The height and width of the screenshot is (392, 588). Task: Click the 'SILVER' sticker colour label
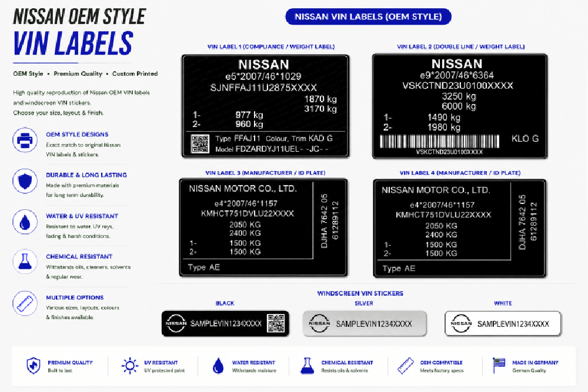click(364, 303)
